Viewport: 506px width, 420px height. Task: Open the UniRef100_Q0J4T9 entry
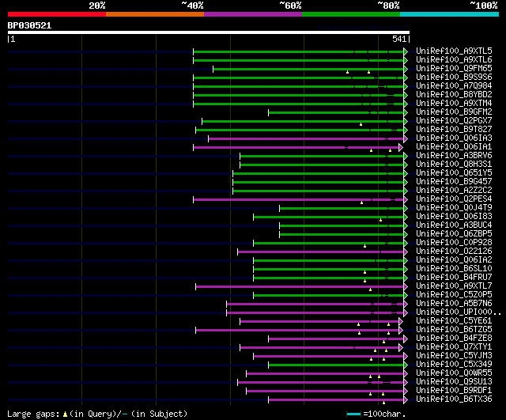point(454,208)
